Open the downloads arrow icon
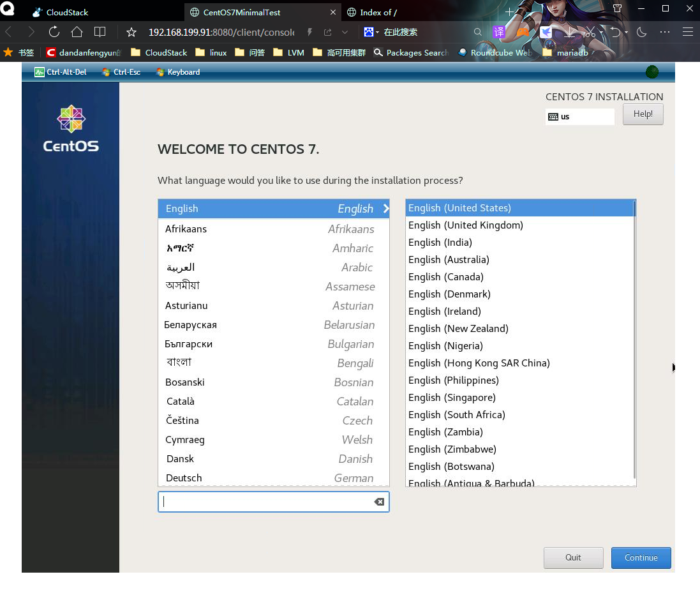The height and width of the screenshot is (602, 700). tap(569, 32)
